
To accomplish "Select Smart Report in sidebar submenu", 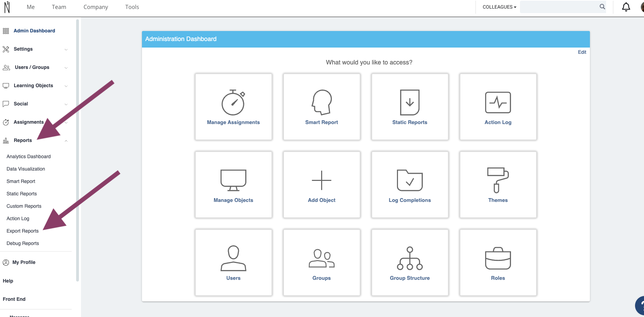I will (21, 181).
